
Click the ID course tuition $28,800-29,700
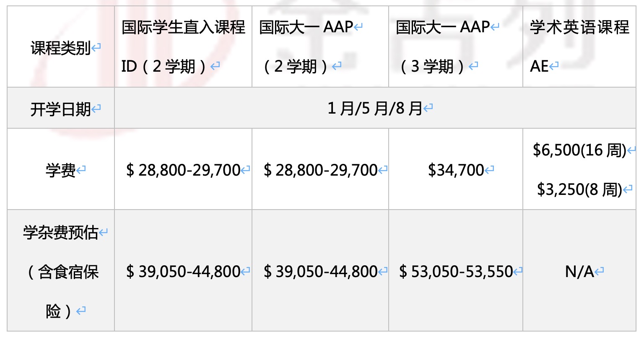tap(183, 170)
